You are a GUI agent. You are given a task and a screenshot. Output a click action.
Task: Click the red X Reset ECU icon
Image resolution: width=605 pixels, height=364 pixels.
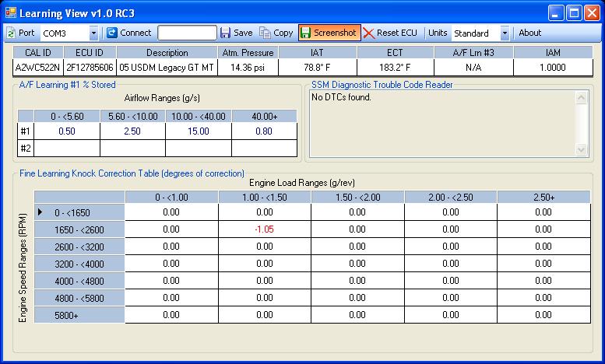coord(369,33)
